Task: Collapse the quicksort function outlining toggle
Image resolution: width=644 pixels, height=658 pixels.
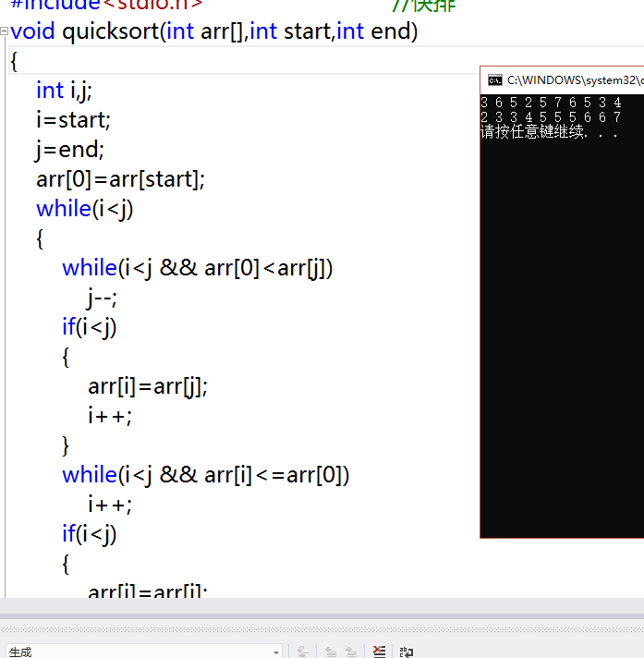Action: click(5, 31)
